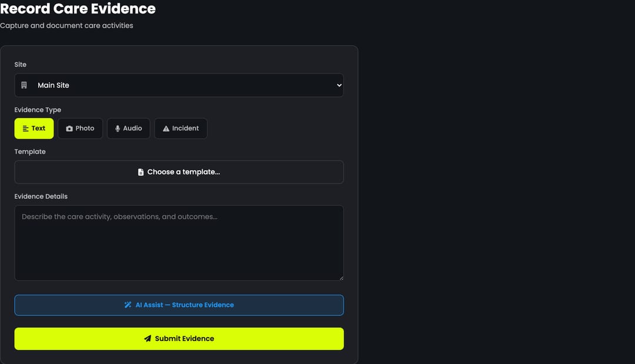Run AI Assist — Structure Evidence
Image resolution: width=635 pixels, height=364 pixels.
(179, 305)
